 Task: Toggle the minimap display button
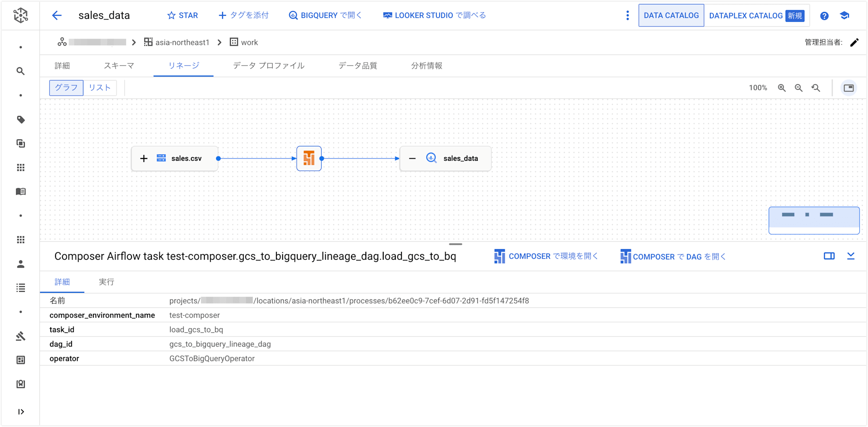pyautogui.click(x=848, y=88)
